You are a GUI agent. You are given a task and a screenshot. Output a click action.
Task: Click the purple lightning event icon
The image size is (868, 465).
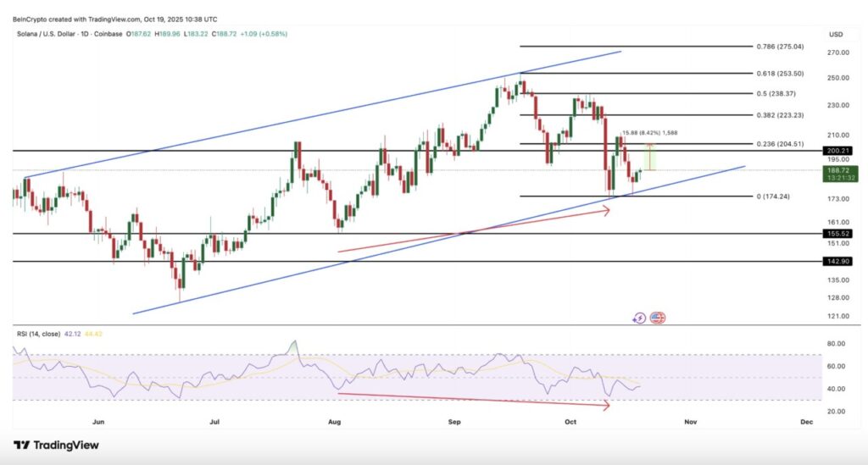[x=640, y=318]
